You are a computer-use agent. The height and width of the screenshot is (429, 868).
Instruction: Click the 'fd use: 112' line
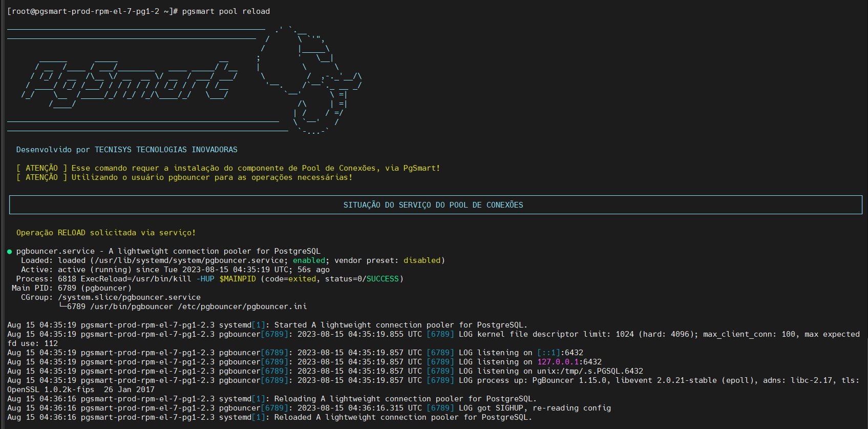point(33,343)
